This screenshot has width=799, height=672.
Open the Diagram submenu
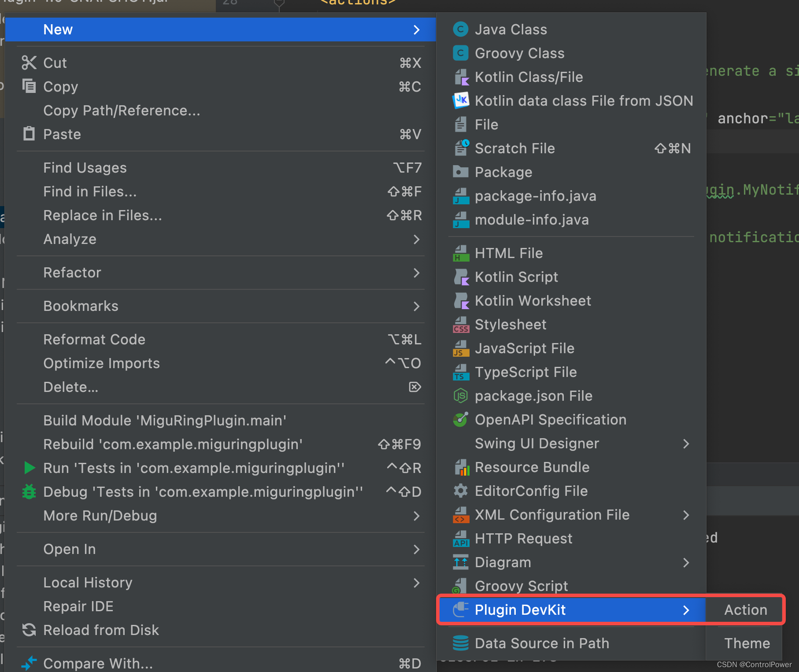[503, 562]
